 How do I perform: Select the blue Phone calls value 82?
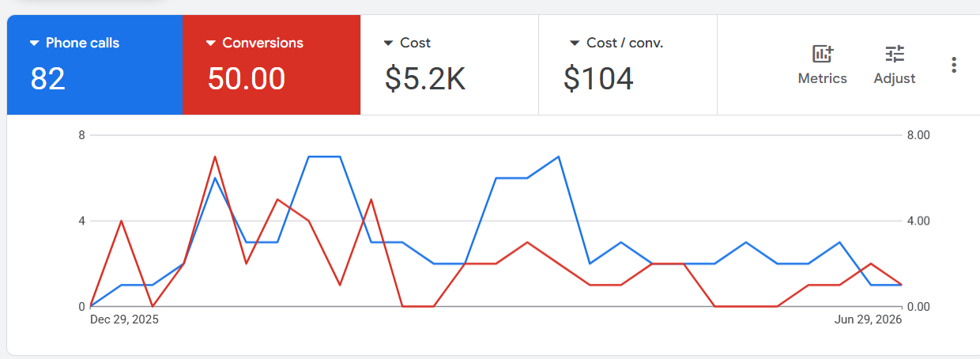point(47,78)
